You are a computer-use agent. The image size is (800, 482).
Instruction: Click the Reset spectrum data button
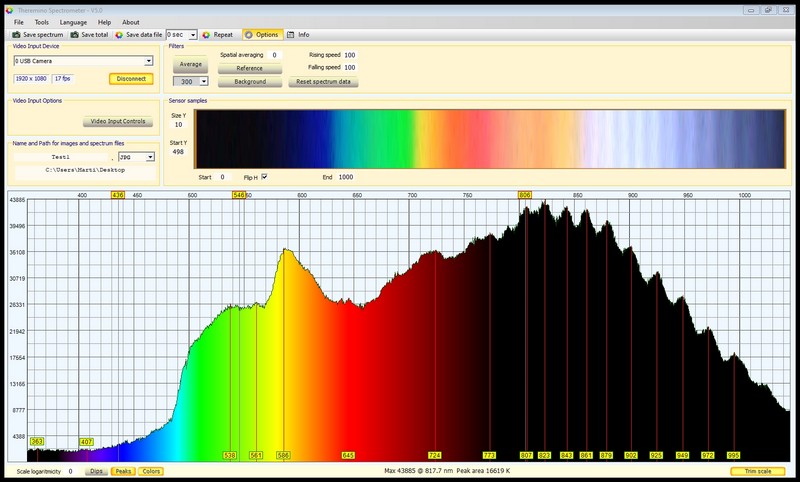pyautogui.click(x=324, y=81)
